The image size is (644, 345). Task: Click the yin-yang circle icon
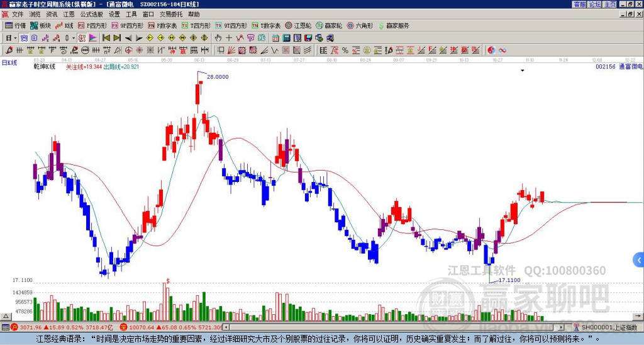click(x=491, y=50)
